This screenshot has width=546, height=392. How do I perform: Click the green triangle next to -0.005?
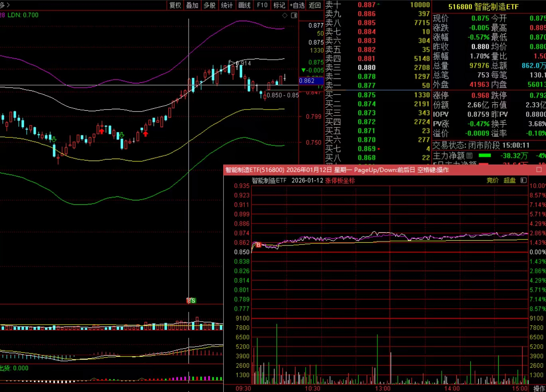[x=303, y=71]
